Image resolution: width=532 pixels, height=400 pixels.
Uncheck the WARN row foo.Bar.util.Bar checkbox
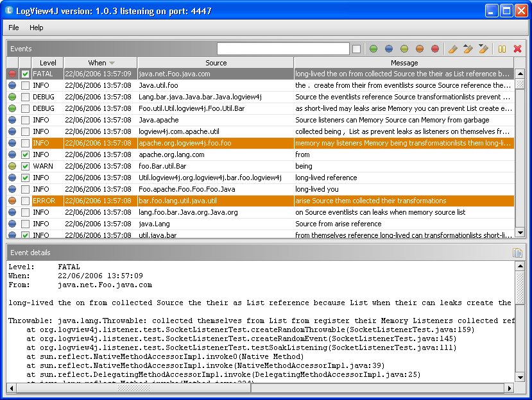tap(25, 166)
